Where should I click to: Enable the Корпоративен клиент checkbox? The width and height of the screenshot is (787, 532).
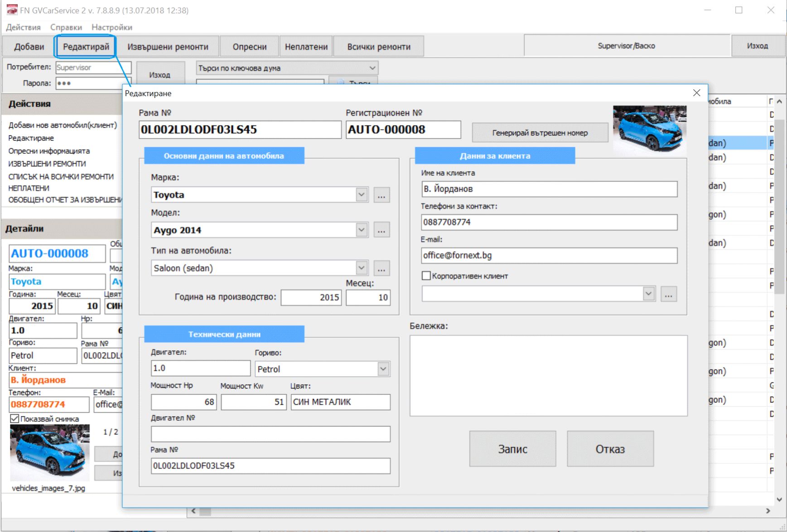pos(426,276)
